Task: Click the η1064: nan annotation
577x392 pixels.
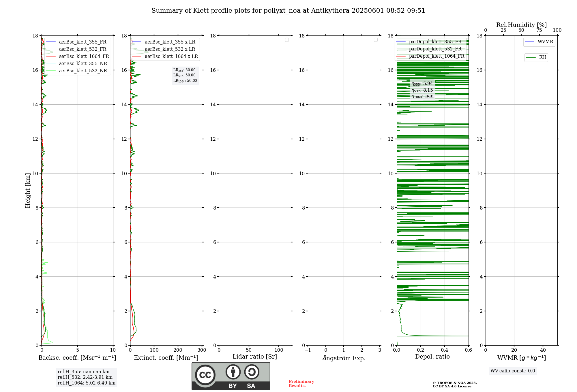Action: click(x=422, y=96)
